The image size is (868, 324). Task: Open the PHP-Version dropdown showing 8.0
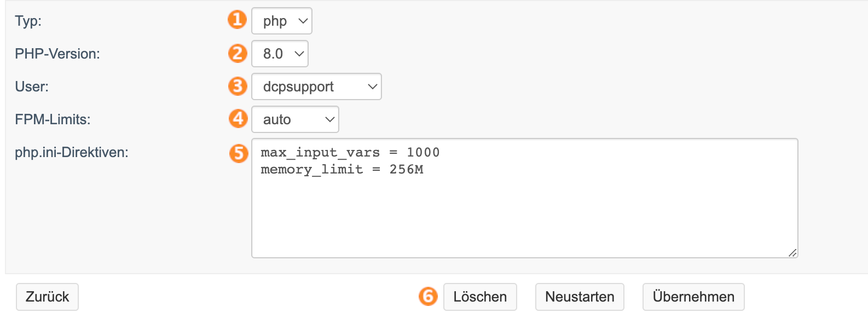coord(280,54)
